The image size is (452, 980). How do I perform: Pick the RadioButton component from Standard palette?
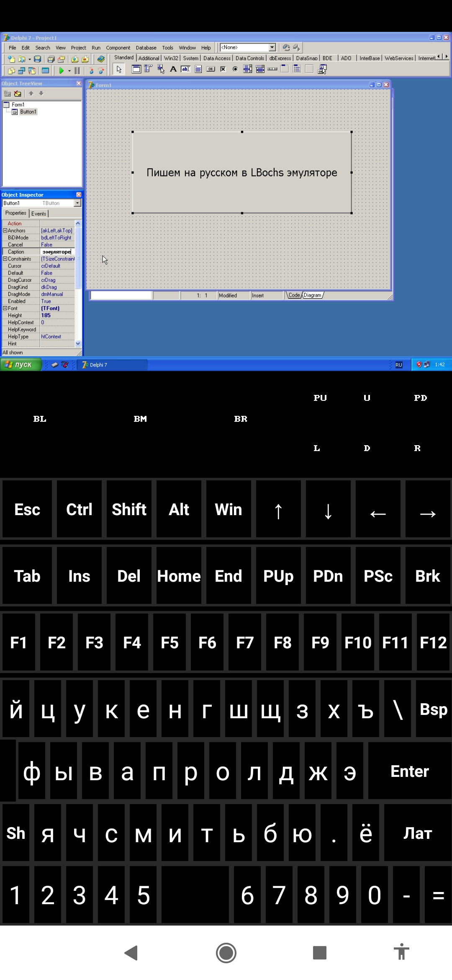(235, 70)
